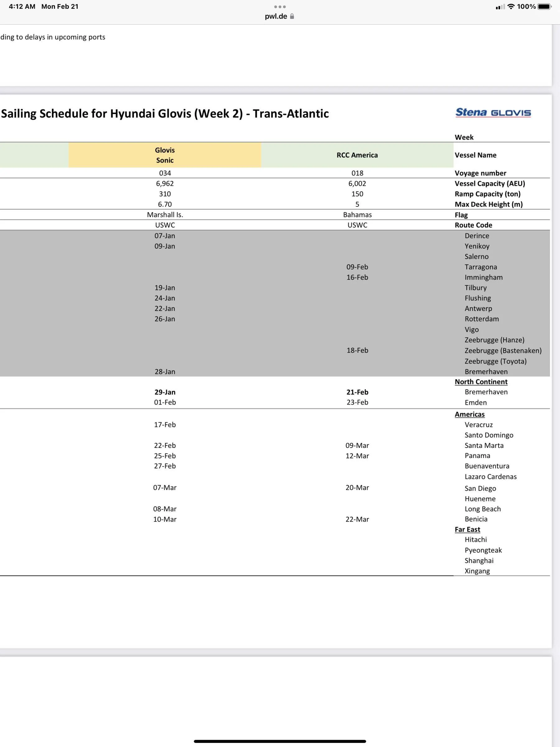Click the Long Beach port label
The width and height of the screenshot is (560, 747).
pyautogui.click(x=483, y=509)
